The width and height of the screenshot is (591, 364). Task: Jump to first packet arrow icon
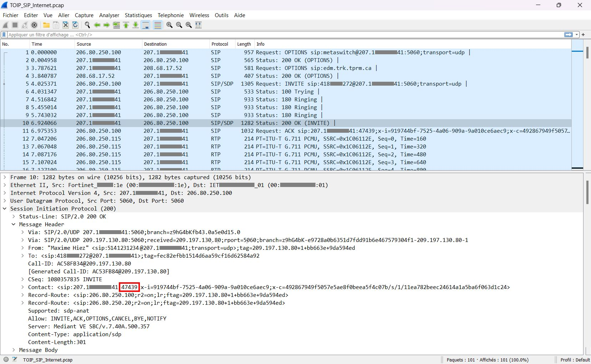coord(126,25)
